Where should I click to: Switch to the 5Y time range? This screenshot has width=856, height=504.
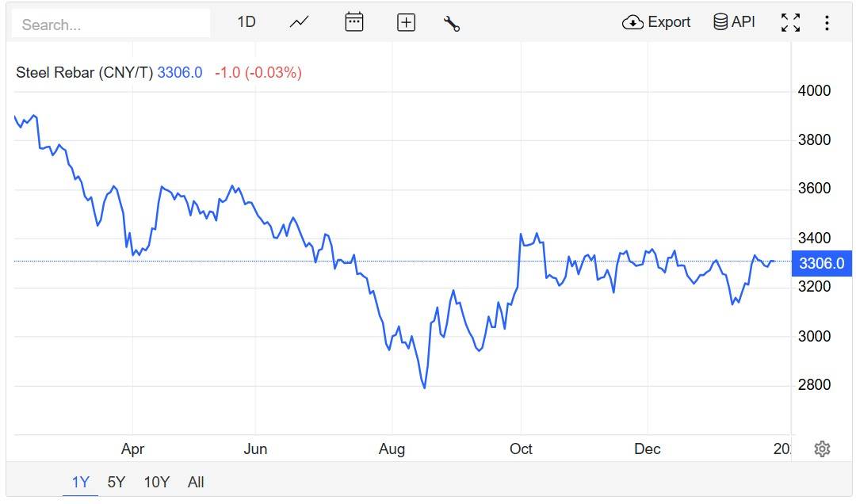coord(117,482)
